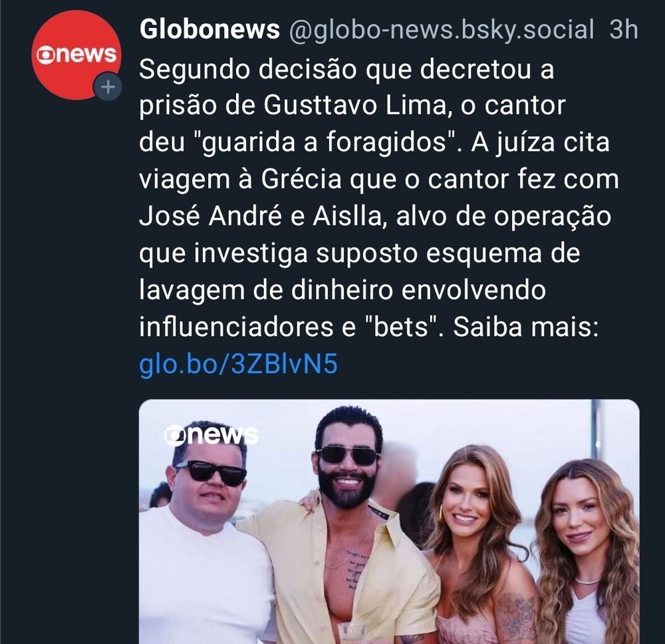665x644 pixels.
Task: Click the quoted "guarida a foragidos" text
Action: [325, 142]
